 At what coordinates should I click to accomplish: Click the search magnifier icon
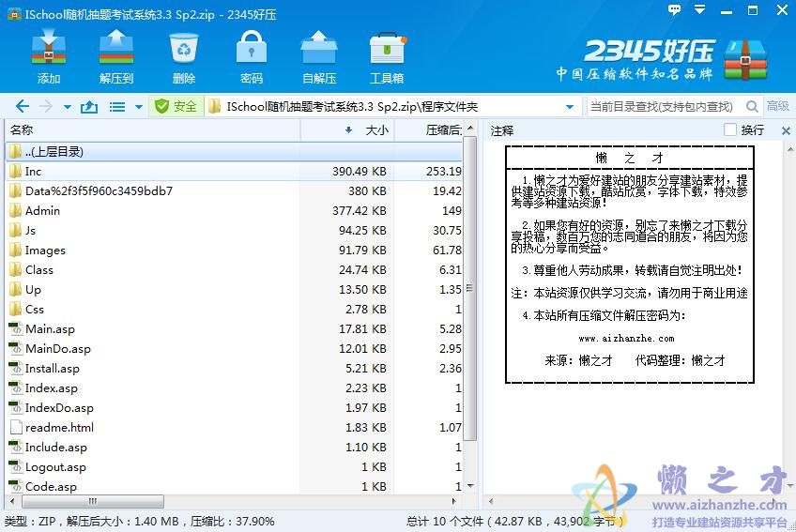(752, 106)
